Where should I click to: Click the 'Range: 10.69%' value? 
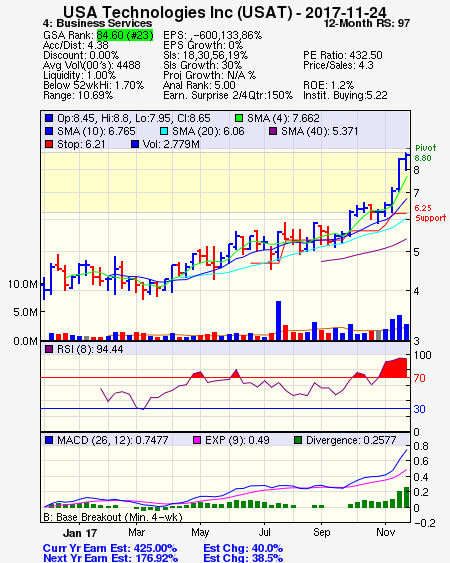pyautogui.click(x=78, y=96)
